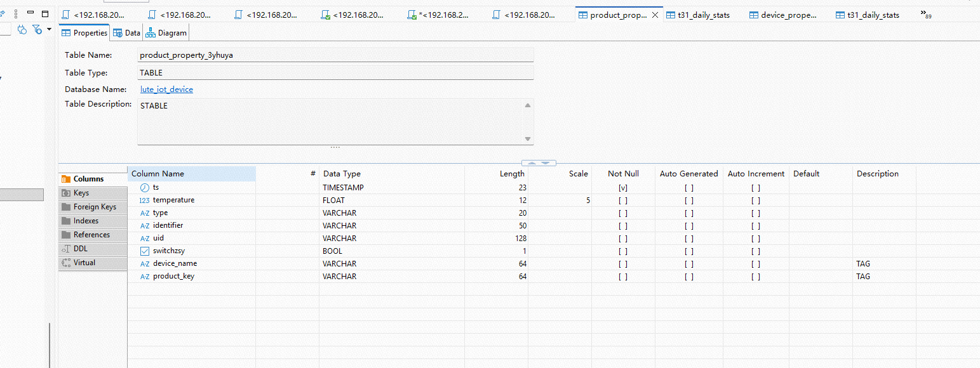Click the string icon beside device_name

pos(144,264)
